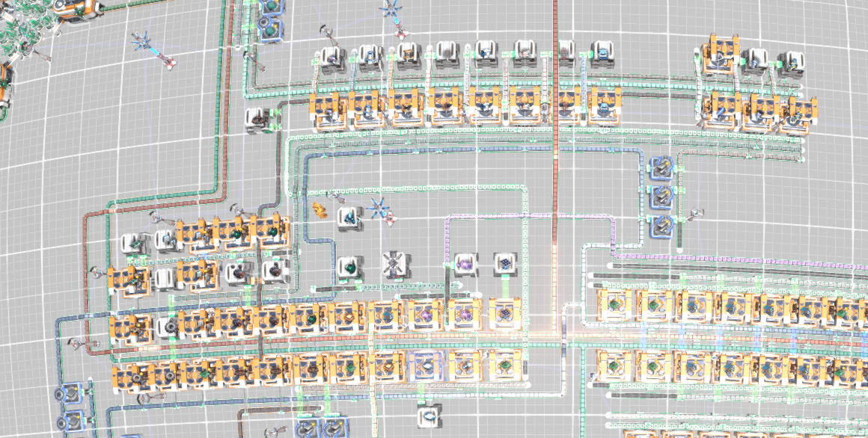Viewport: 868px width, 438px height.
Task: Click the top blue smelter in the stack of three
Action: [x=661, y=169]
